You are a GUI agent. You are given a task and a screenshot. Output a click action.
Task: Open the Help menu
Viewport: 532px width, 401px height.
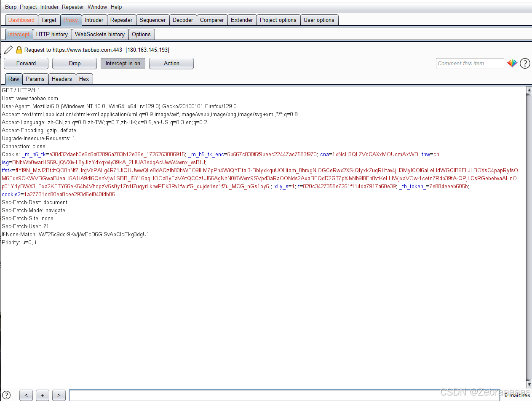click(x=116, y=7)
